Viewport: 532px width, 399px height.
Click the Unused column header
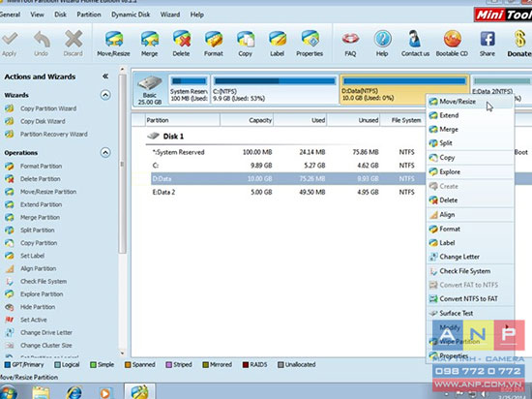point(353,120)
